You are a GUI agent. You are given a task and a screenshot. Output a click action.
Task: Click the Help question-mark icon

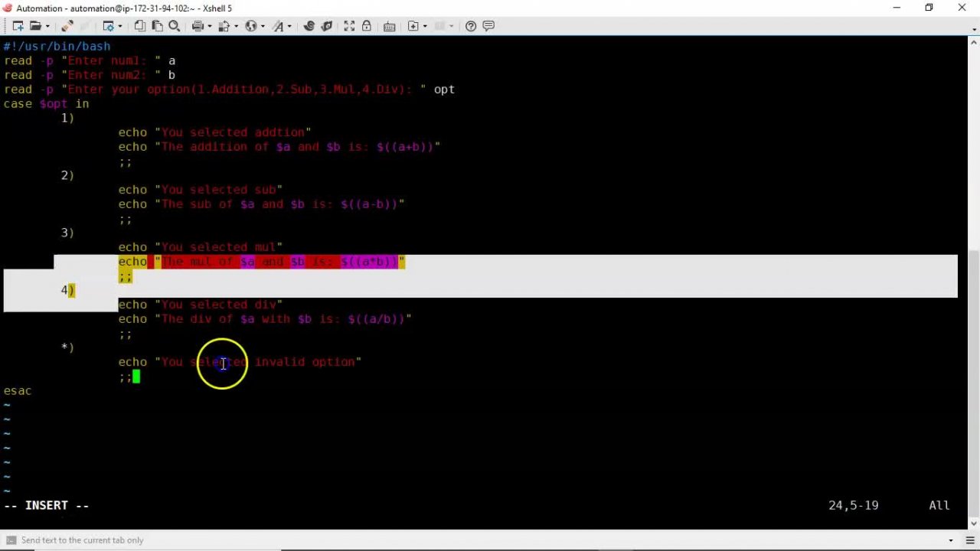pyautogui.click(x=470, y=26)
